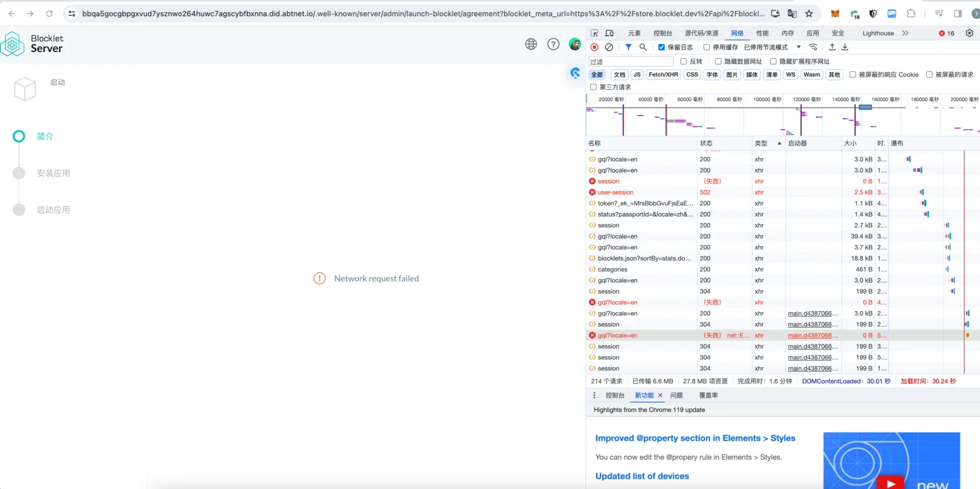Click the Blocklet Server logo
The image size is (980, 489).
point(32,44)
